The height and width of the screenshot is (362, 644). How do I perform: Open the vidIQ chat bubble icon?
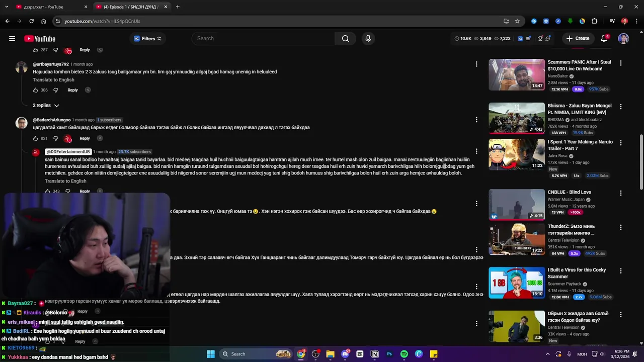pyautogui.click(x=548, y=38)
